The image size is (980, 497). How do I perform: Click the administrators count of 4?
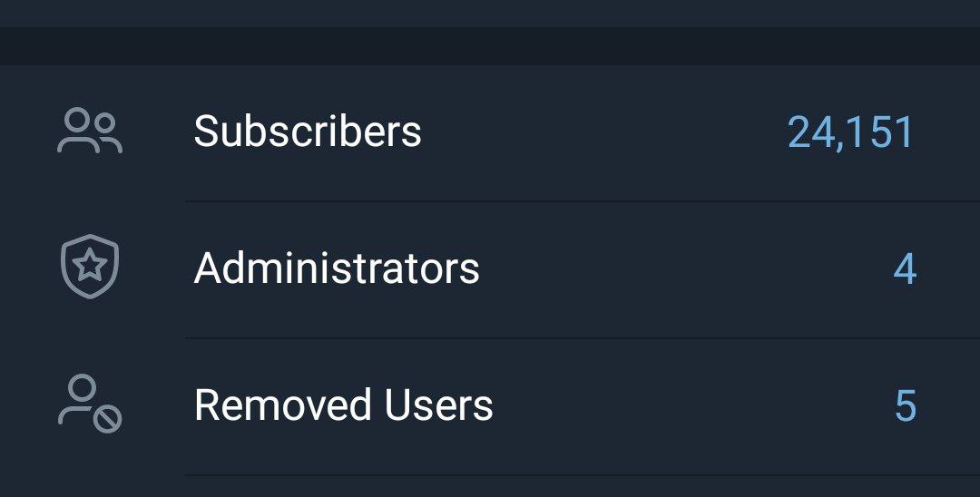coord(904,270)
